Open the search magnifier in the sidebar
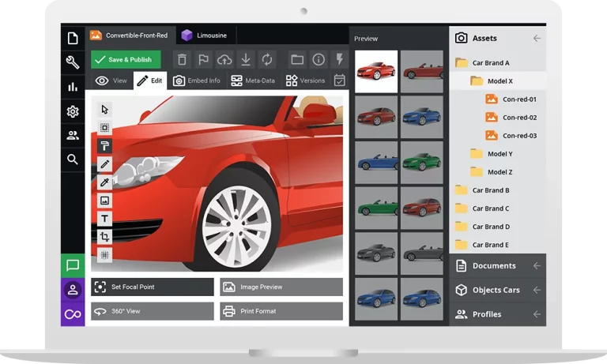This screenshot has height=364, width=607. click(x=73, y=159)
